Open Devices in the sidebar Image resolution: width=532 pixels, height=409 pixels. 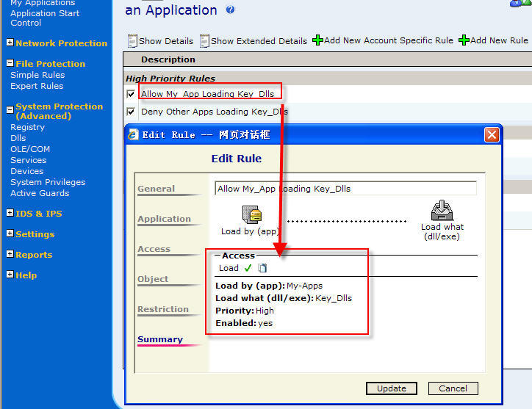[x=26, y=171]
